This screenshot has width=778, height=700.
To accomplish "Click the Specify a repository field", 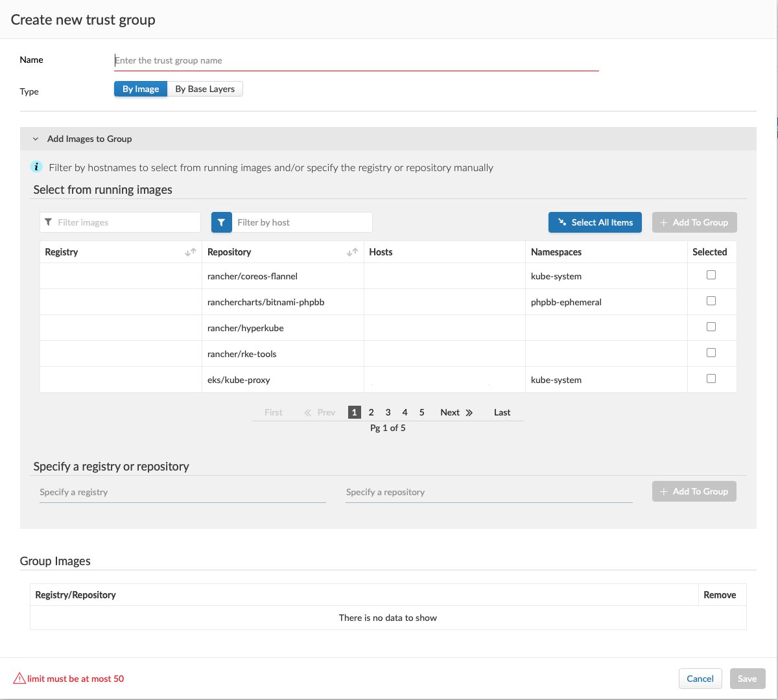I will click(x=489, y=492).
